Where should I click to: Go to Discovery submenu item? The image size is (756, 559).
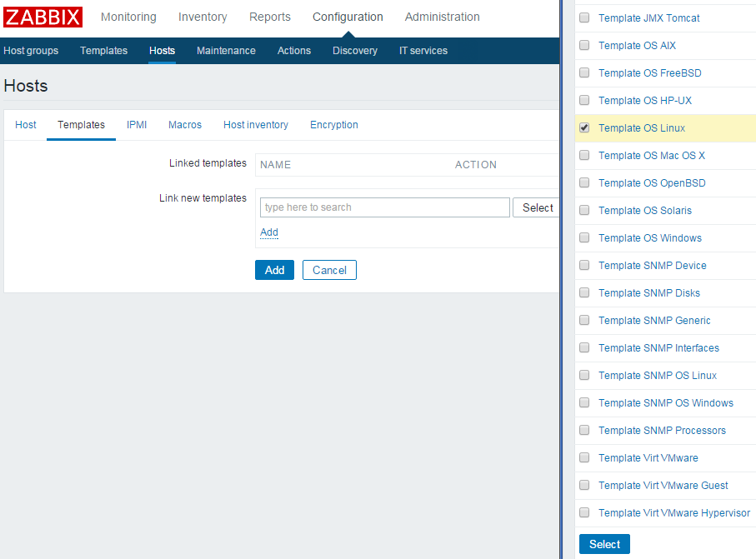tap(355, 51)
